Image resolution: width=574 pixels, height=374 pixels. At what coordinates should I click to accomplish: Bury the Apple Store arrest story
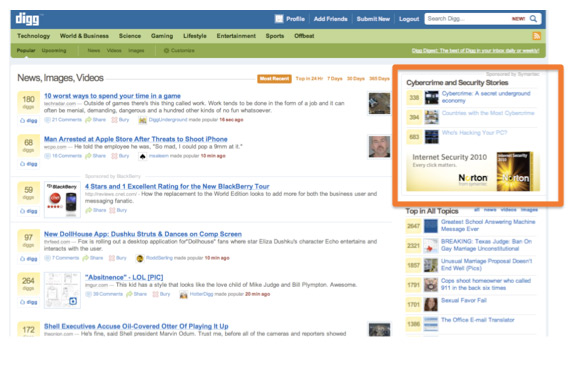tap(120, 156)
